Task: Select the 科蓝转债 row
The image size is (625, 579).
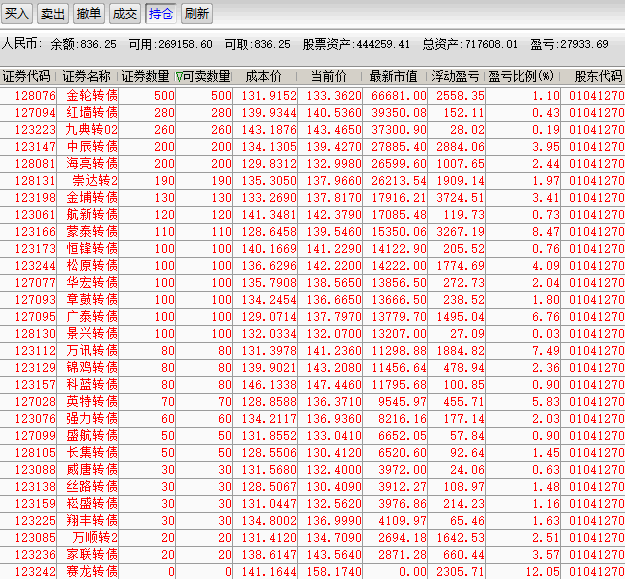Action: coord(312,385)
